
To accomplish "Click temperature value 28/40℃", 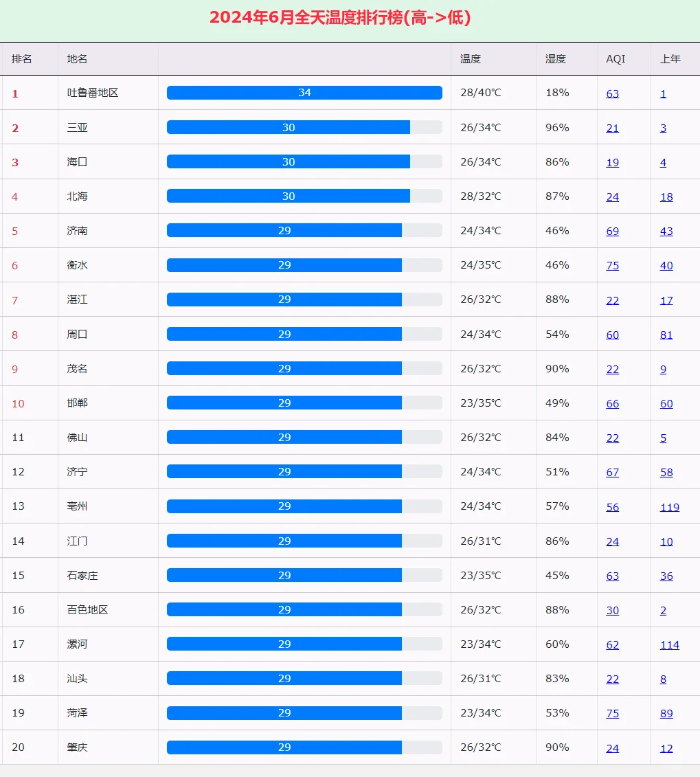I will click(x=481, y=93).
